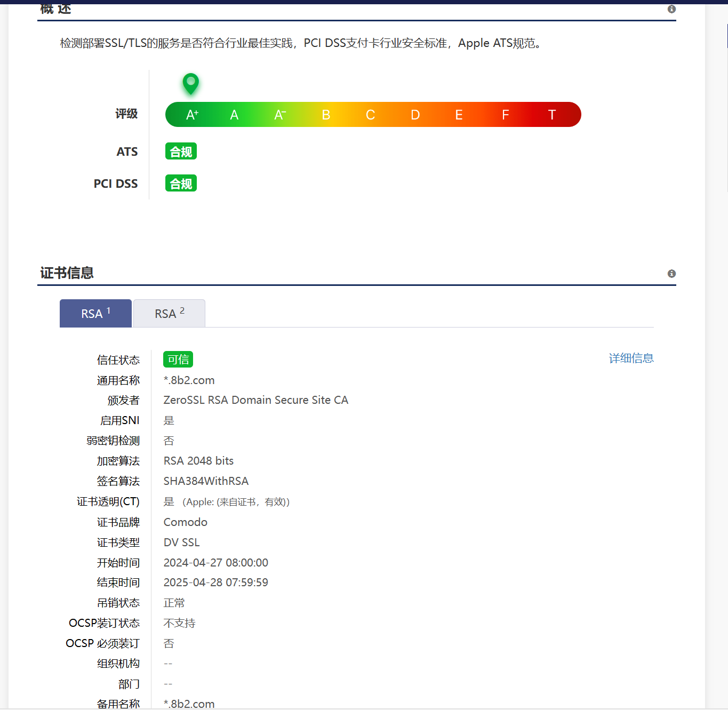Click grade B on the rating color bar
This screenshot has height=710, width=728.
(x=325, y=114)
